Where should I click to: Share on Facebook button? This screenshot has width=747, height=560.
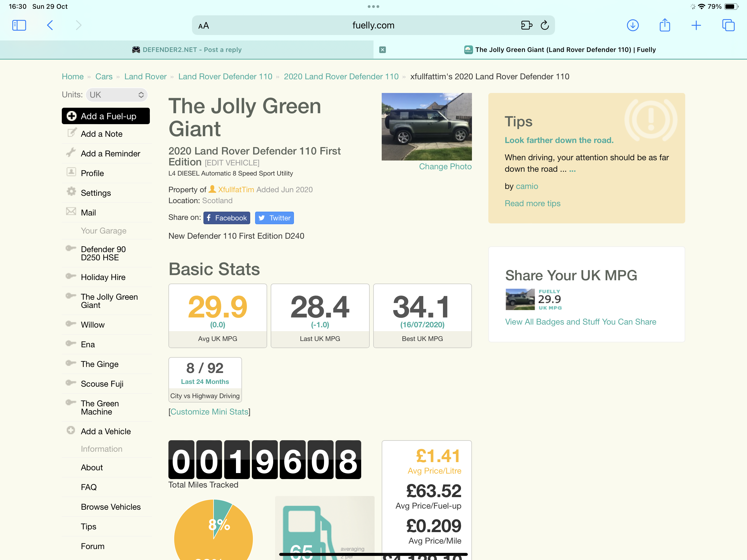[227, 218]
